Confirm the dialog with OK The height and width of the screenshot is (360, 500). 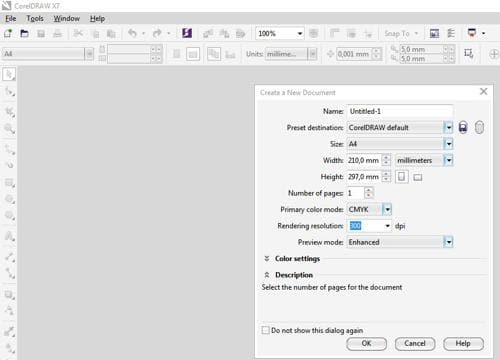[x=366, y=344]
